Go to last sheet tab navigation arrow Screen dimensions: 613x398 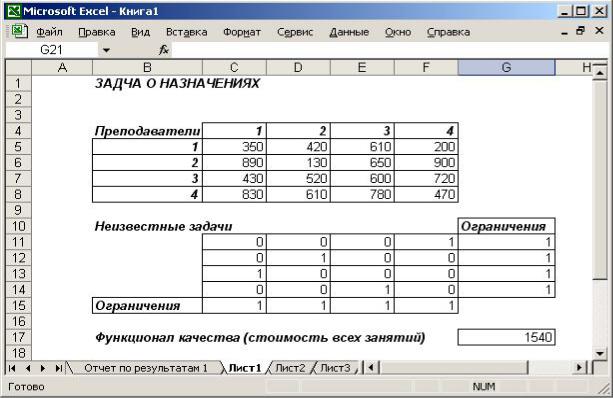click(x=59, y=368)
